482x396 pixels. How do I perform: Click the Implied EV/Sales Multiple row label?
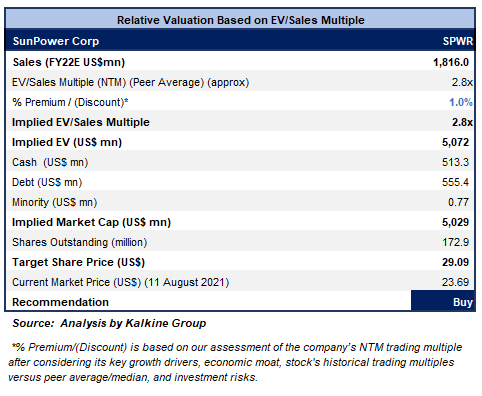coord(81,122)
